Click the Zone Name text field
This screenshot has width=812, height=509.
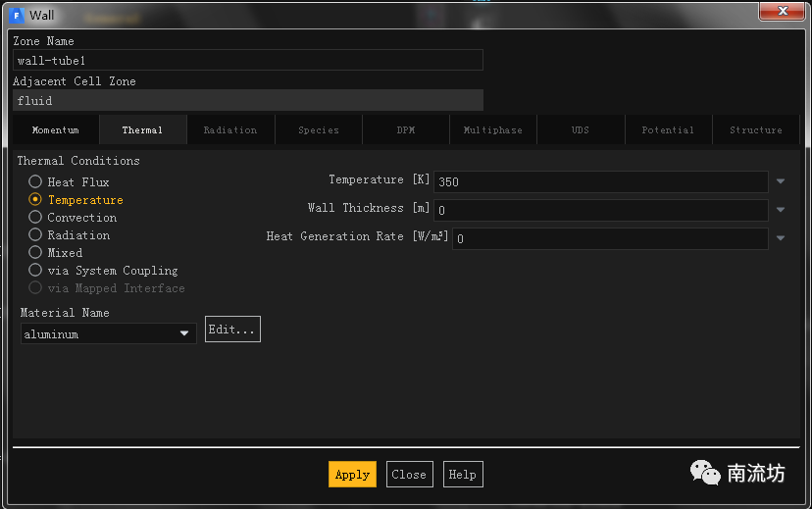248,61
